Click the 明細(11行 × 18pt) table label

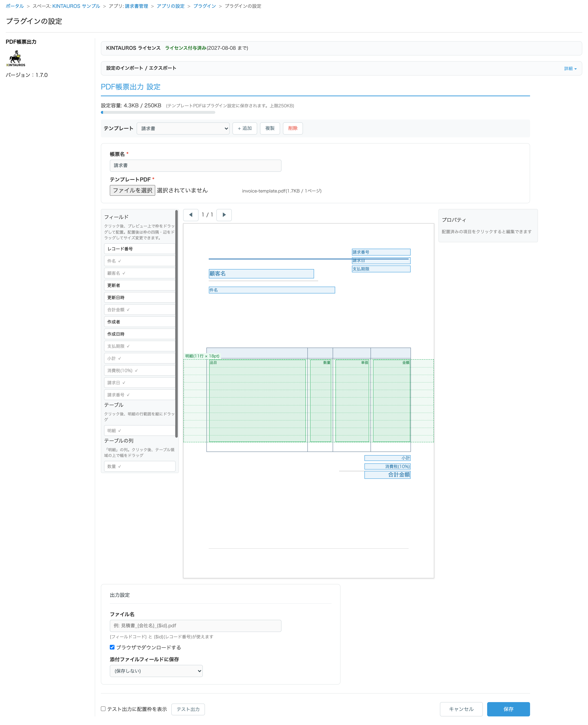coord(202,356)
